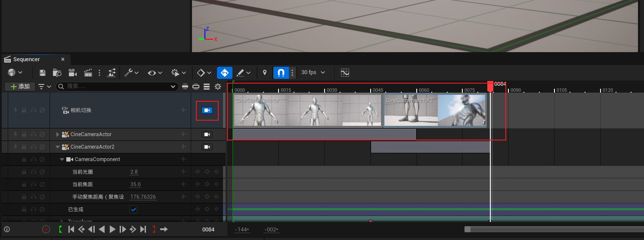This screenshot has width=644, height=240.
Task: Click the 当前焦距 value 35.0 field
Action: tap(136, 184)
